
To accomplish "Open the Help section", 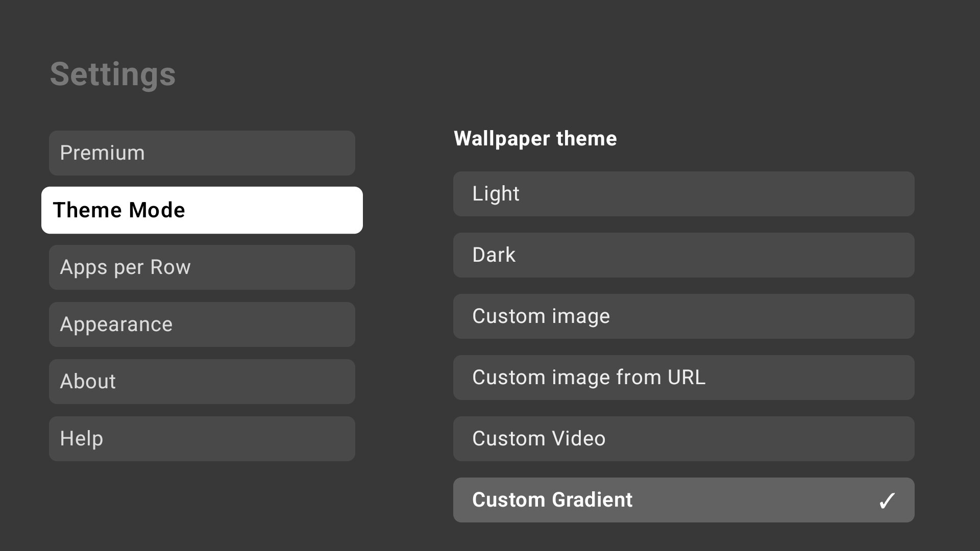I will (202, 439).
